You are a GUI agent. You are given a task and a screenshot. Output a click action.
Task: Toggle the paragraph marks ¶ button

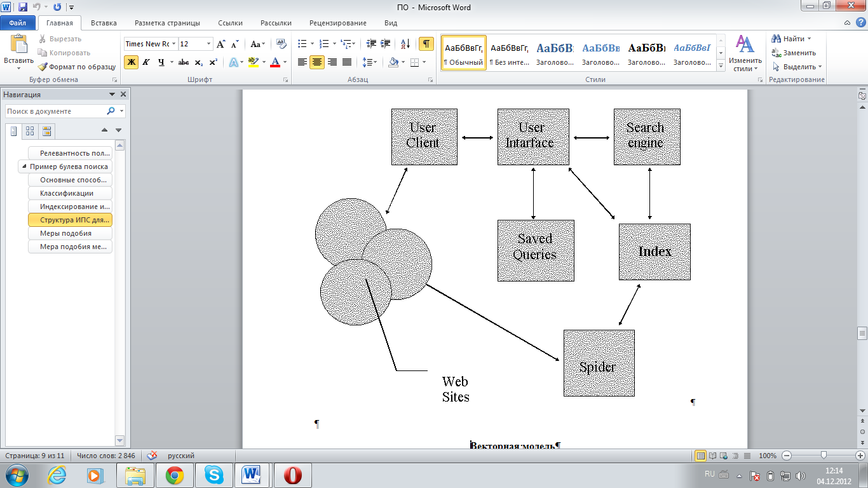click(426, 44)
